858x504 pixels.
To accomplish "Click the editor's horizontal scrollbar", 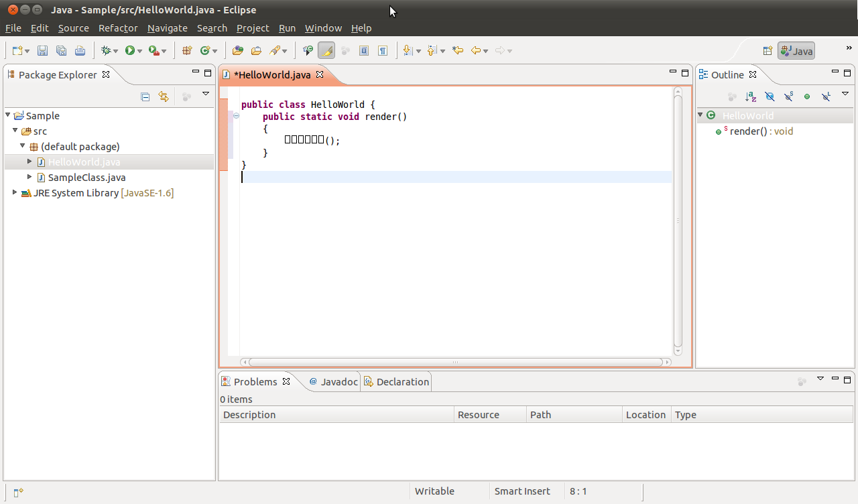I will click(455, 362).
